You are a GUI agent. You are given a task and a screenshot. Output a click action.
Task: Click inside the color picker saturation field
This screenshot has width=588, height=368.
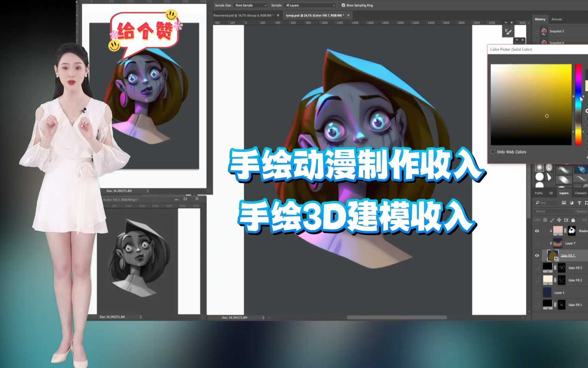click(531, 105)
